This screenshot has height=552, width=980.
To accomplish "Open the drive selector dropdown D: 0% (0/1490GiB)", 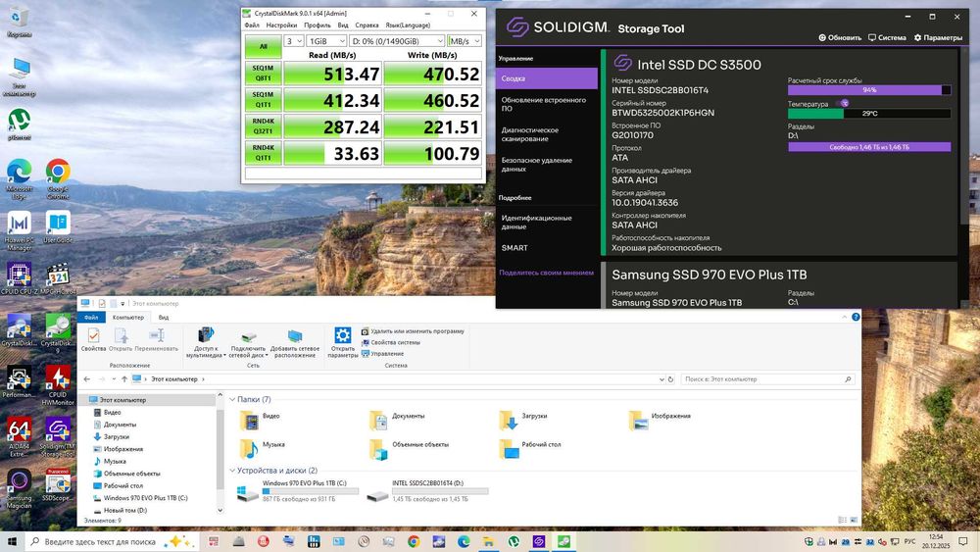I will click(x=397, y=40).
